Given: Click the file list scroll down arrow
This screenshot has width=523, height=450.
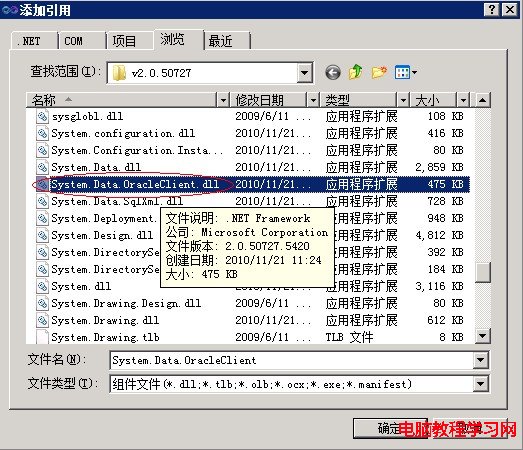Looking at the screenshot, I should (x=482, y=336).
